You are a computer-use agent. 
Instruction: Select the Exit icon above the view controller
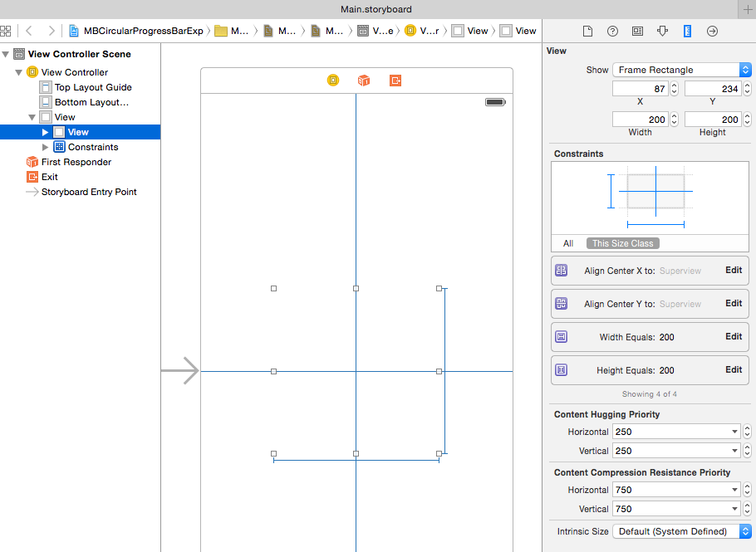395,81
